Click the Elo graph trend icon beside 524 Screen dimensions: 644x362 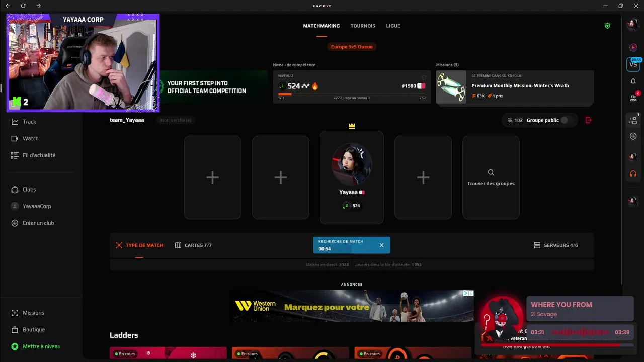305,86
